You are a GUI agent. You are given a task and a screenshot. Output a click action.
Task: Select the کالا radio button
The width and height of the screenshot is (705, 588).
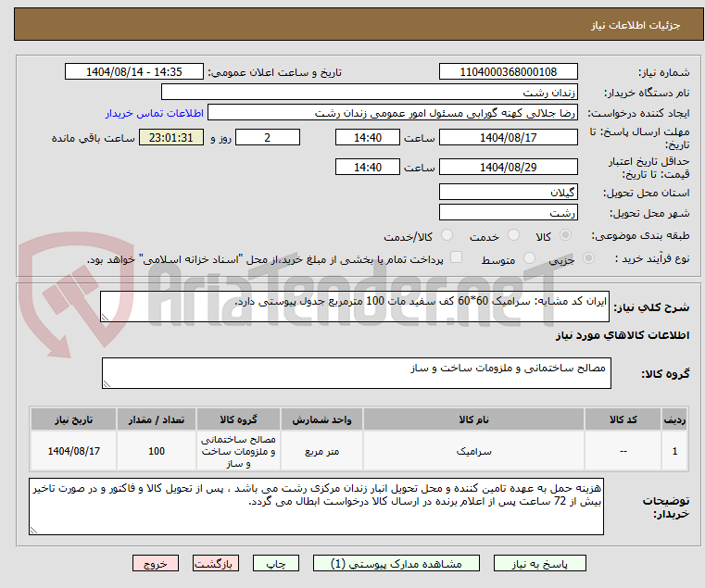tap(566, 235)
